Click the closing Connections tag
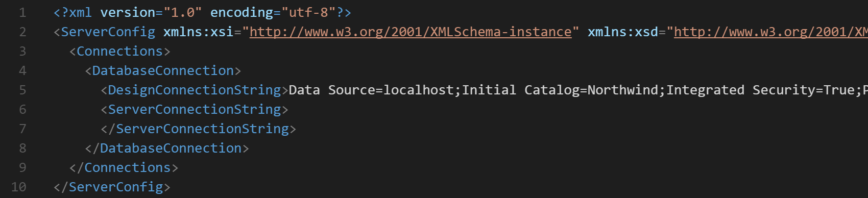Image resolution: width=868 pixels, height=198 pixels. point(124,167)
